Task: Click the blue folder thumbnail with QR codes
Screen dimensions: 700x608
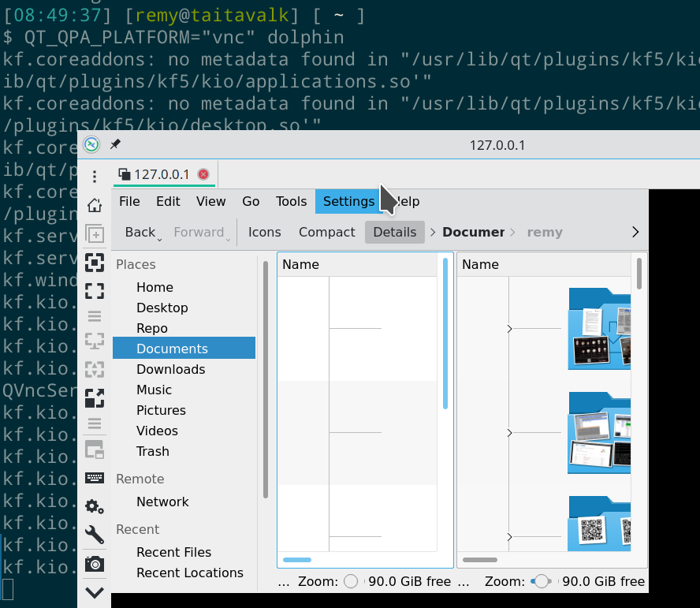Action: pyautogui.click(x=599, y=523)
